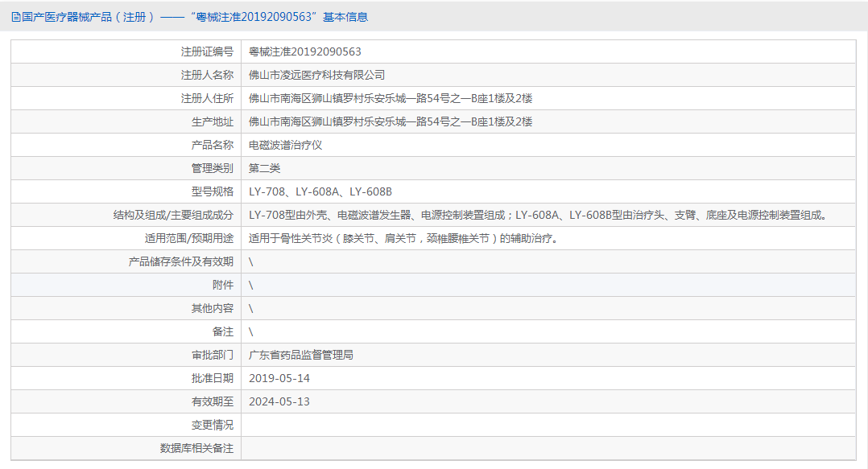The height and width of the screenshot is (469, 868).
Task: Click the document icon in the header
Action: click(15, 17)
